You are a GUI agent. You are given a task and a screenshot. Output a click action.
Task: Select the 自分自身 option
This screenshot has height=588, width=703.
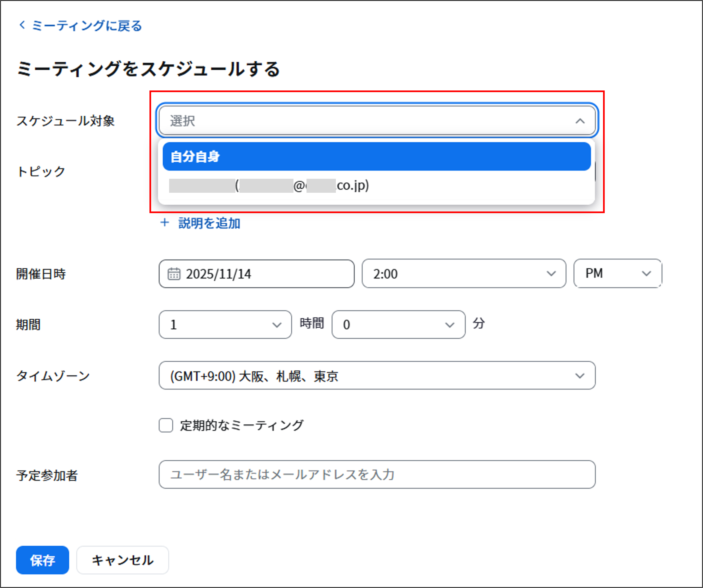(x=377, y=156)
